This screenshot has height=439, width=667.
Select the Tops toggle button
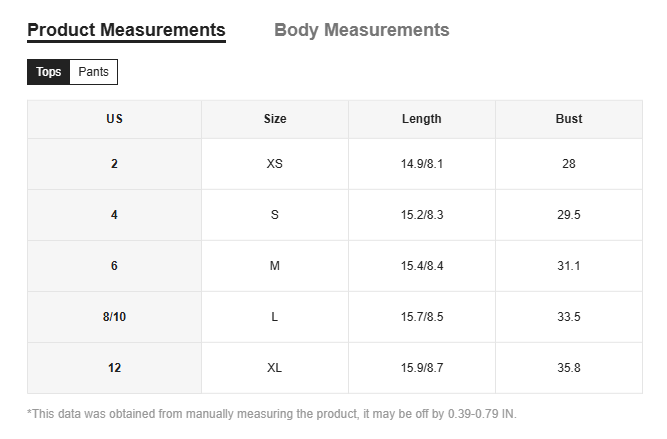48,72
